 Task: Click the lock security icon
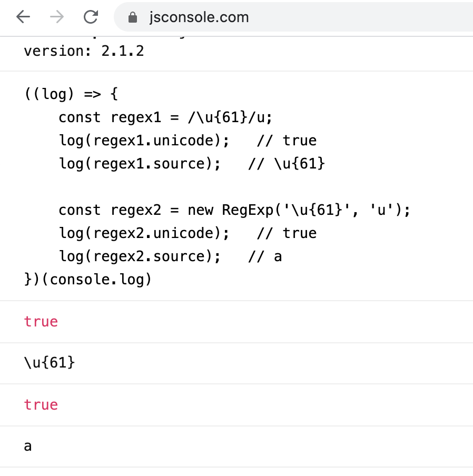pyautogui.click(x=133, y=17)
